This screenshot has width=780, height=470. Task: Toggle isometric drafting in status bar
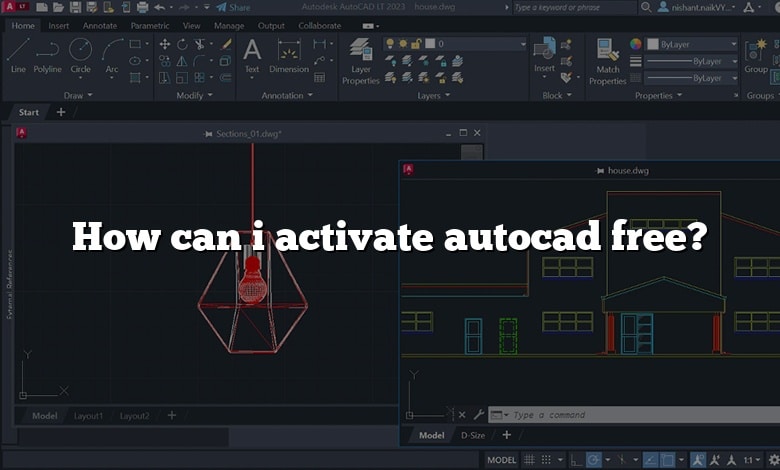point(621,460)
